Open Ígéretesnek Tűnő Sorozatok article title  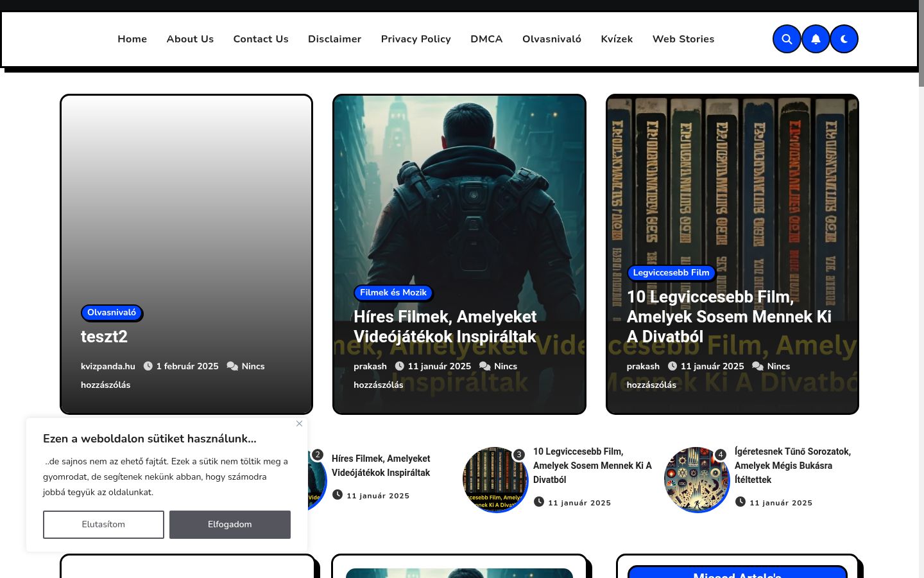792,466
